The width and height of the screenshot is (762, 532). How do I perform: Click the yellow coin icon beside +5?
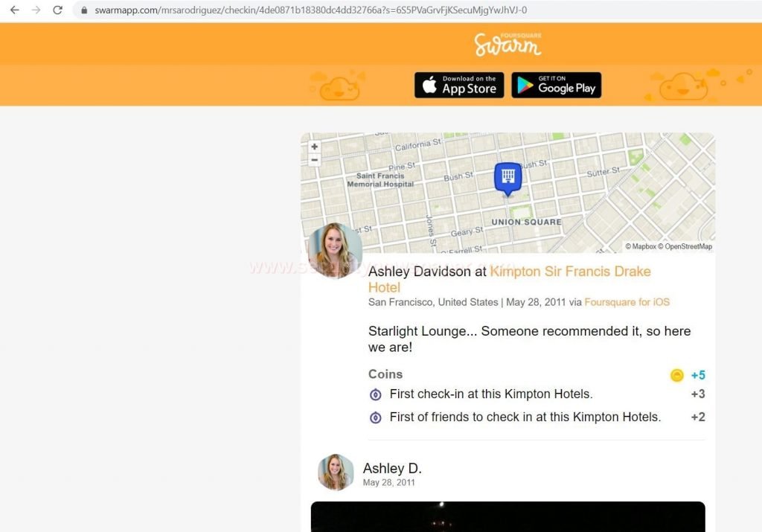pos(677,375)
